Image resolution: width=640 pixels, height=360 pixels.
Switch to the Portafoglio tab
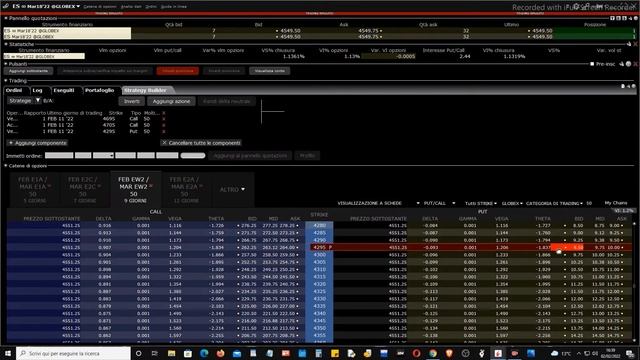coord(100,90)
